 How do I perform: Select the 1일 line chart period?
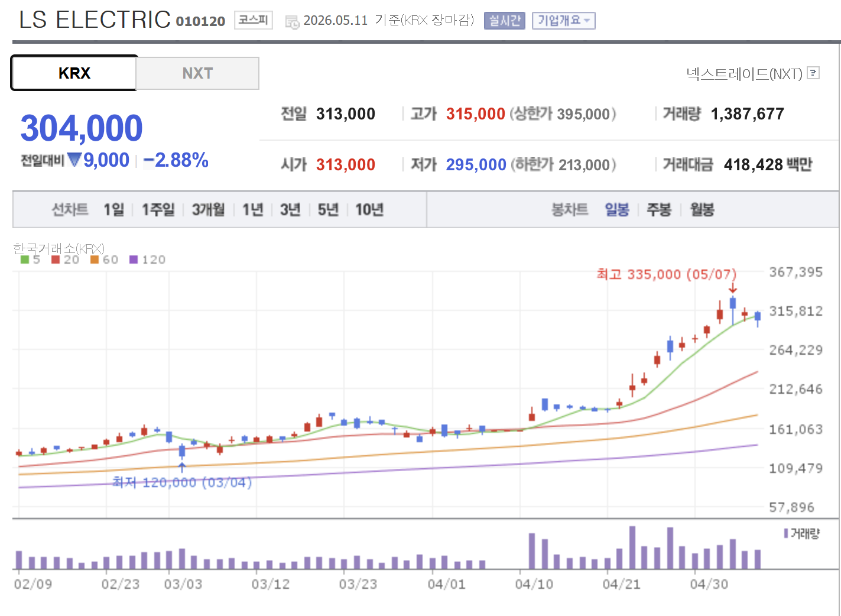click(114, 209)
